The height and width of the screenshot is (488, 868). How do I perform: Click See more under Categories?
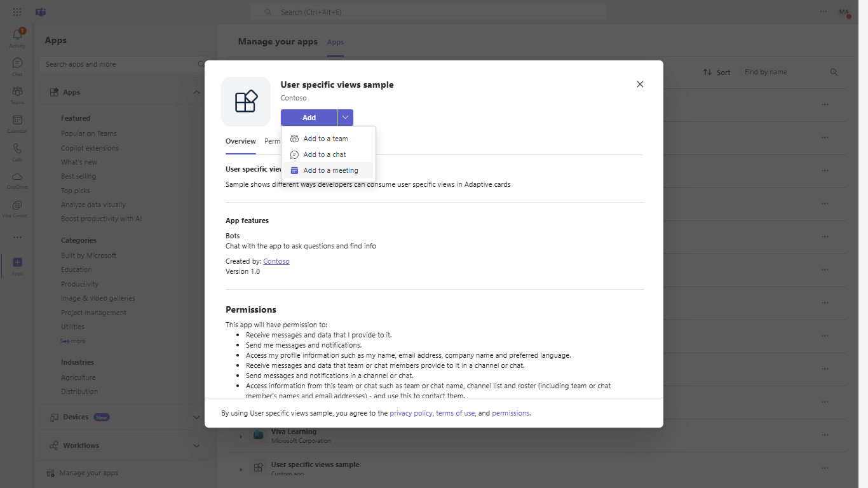click(x=72, y=341)
